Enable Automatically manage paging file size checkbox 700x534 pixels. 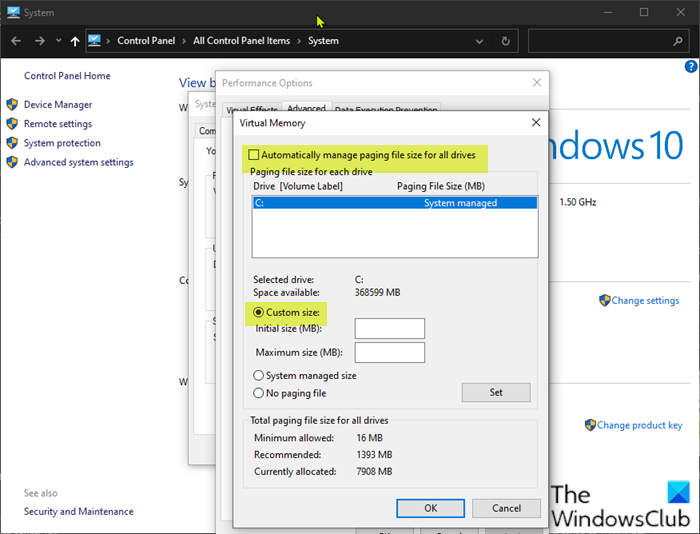pos(254,155)
